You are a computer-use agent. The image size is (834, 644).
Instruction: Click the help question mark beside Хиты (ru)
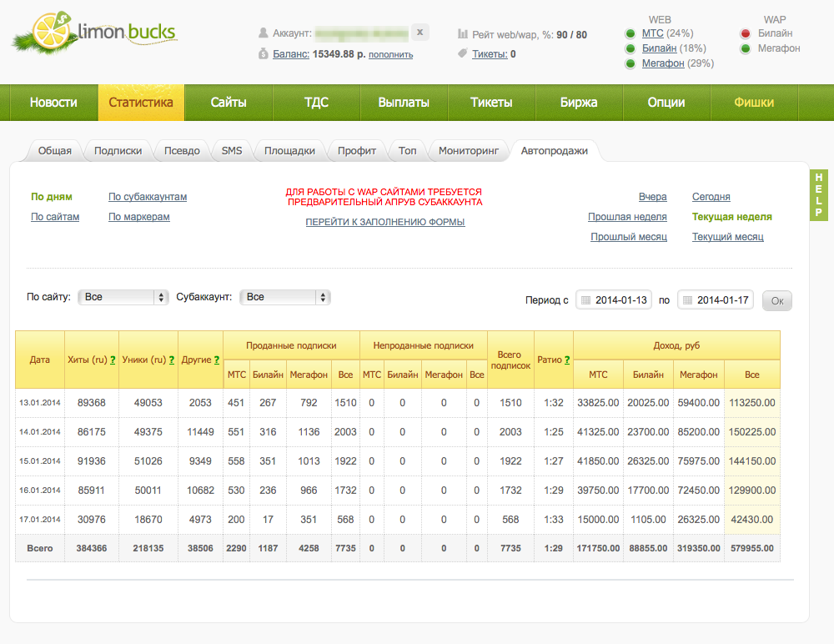(x=113, y=360)
